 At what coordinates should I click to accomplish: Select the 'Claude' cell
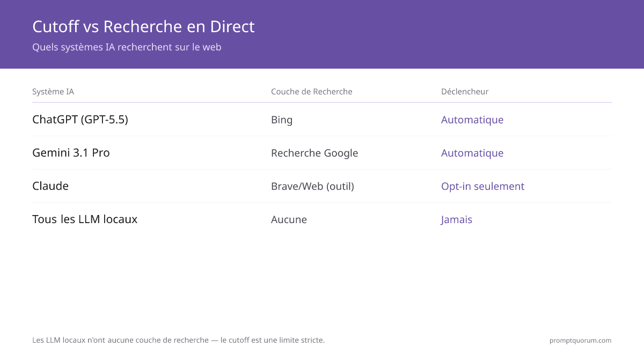(x=50, y=186)
